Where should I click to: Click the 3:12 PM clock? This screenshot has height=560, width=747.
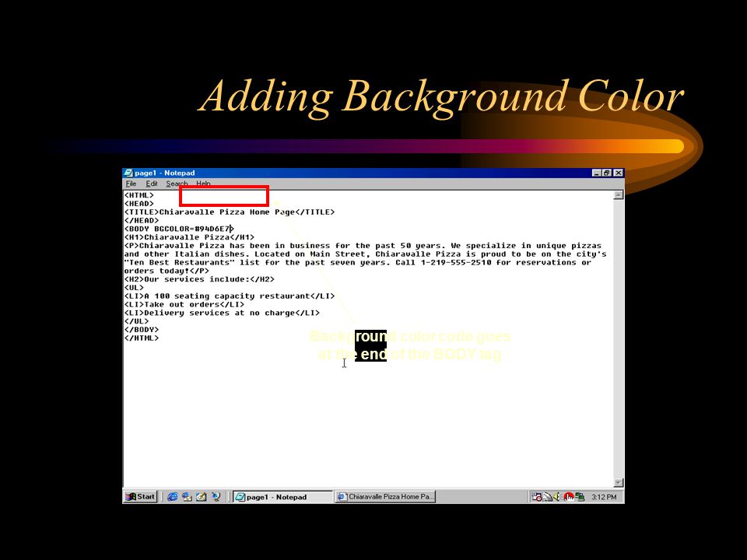(x=604, y=497)
